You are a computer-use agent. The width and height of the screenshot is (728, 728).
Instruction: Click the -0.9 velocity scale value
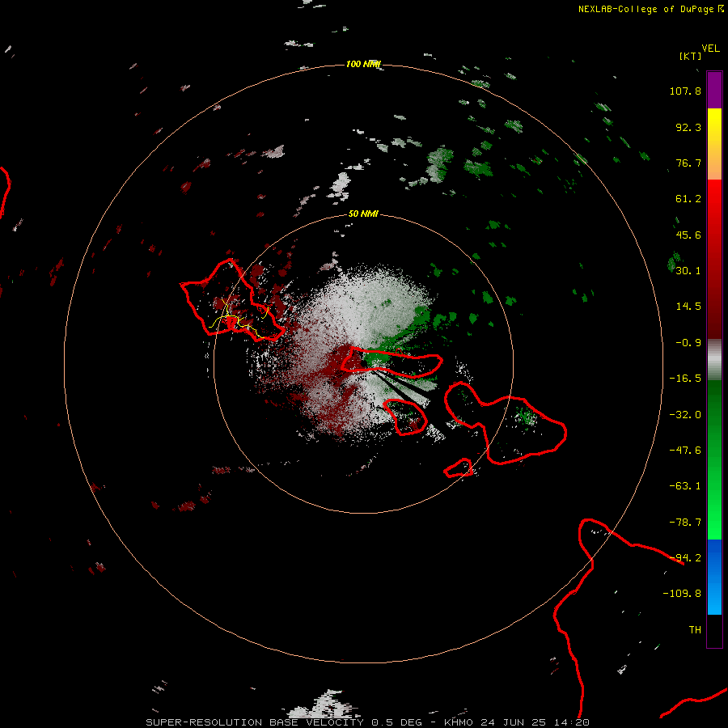point(688,343)
